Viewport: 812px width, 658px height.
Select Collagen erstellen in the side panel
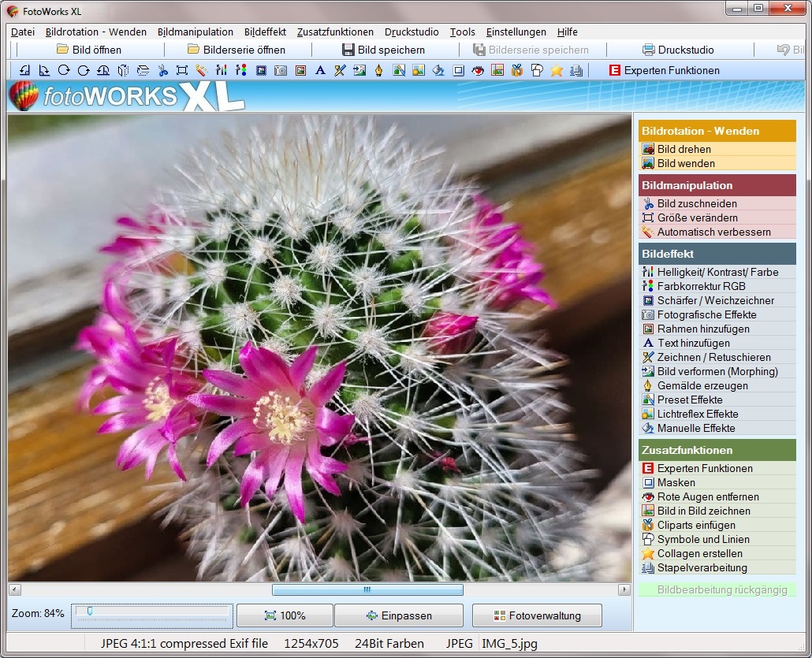click(717, 553)
